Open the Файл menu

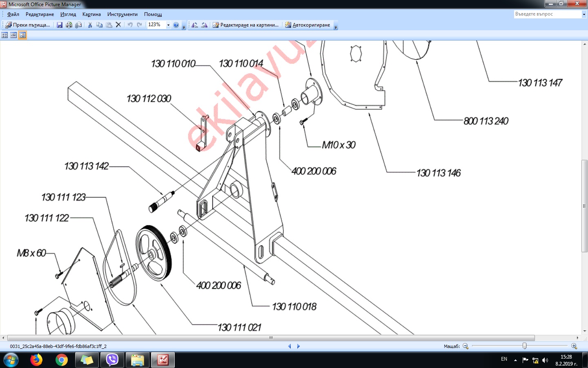pyautogui.click(x=13, y=14)
